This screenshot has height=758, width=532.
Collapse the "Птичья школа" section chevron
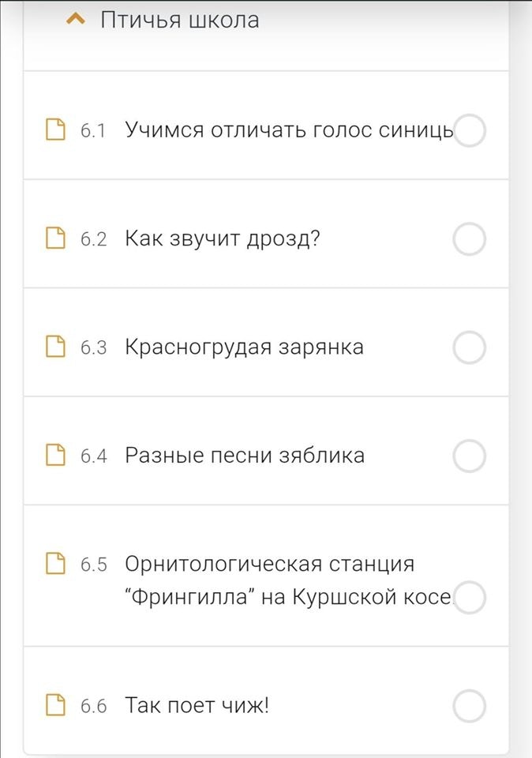pyautogui.click(x=76, y=19)
